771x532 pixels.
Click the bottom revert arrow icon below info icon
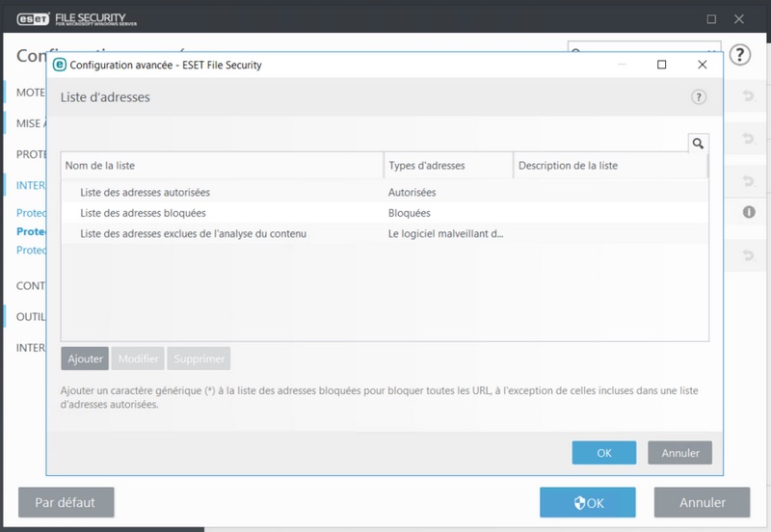(748, 255)
